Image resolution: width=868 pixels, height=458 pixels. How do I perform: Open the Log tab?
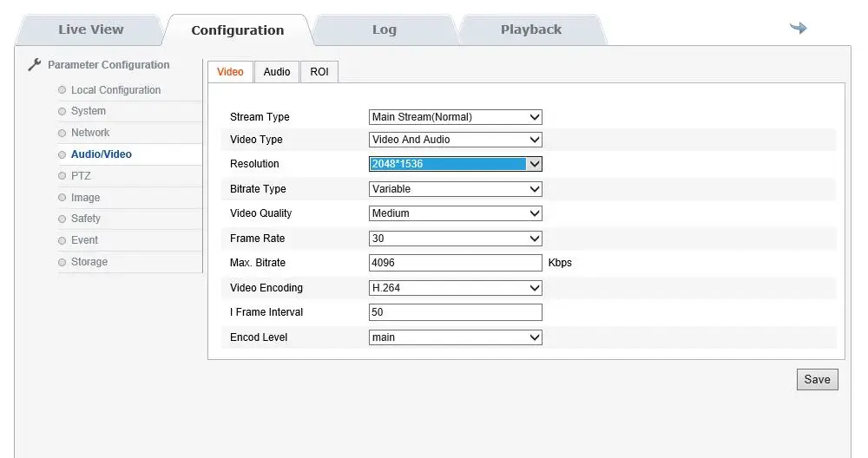pyautogui.click(x=385, y=29)
